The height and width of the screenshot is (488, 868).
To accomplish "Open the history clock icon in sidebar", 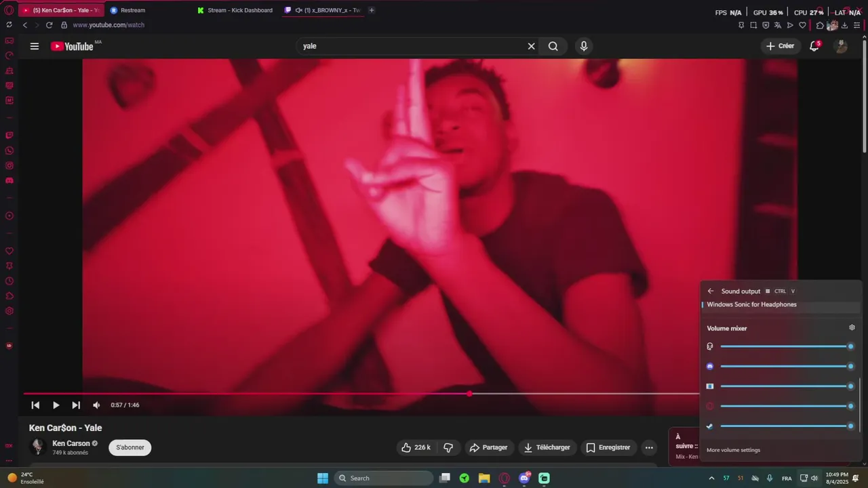I will pyautogui.click(x=9, y=281).
